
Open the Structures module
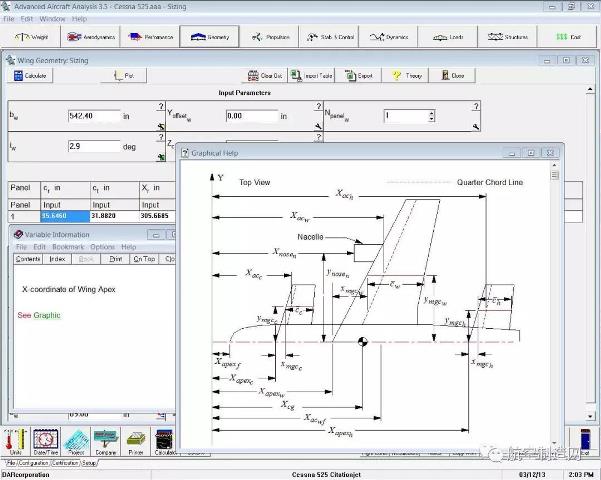pos(508,37)
